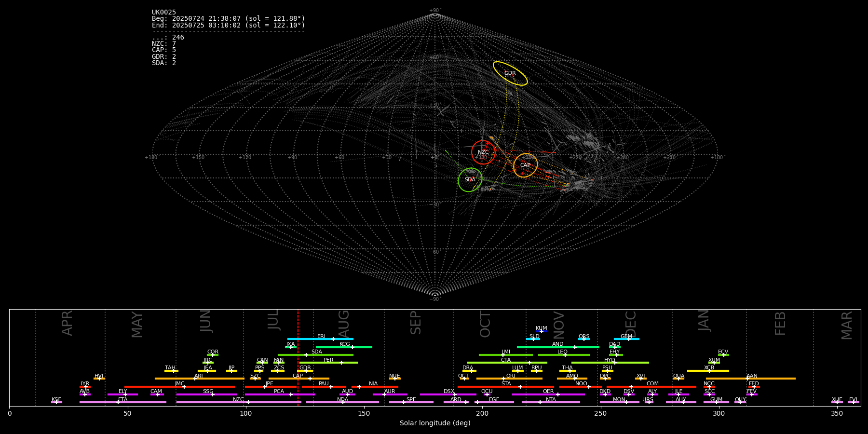Click the STA shower bar in timeline
The image size is (868, 434).
[506, 387]
